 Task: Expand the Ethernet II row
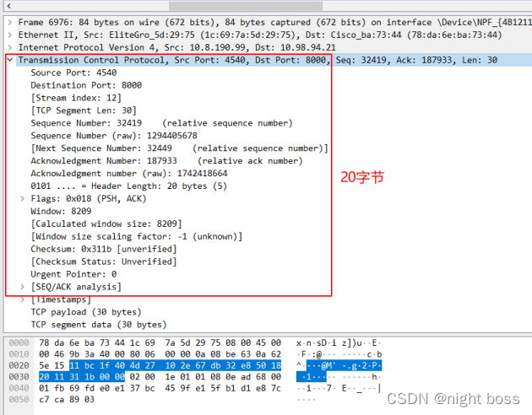tap(10, 35)
